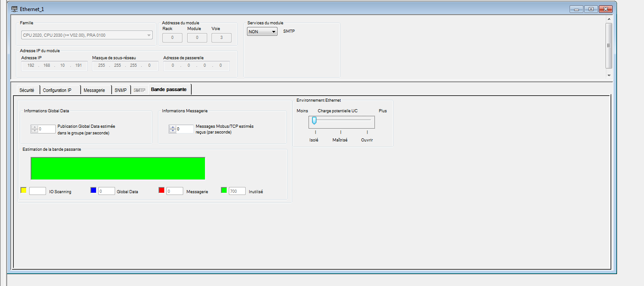The image size is (644, 286).
Task: Open the SMTP service NON dropdown
Action: pyautogui.click(x=262, y=32)
